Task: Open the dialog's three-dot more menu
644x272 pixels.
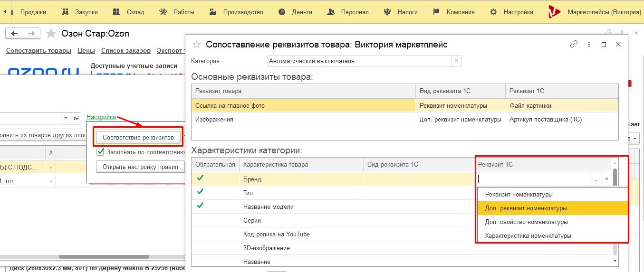Action: click(x=589, y=44)
